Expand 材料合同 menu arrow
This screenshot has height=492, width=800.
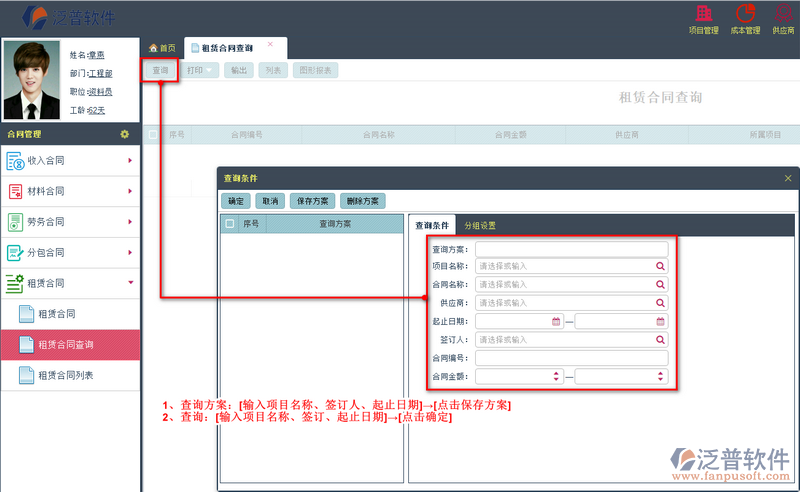[130, 191]
